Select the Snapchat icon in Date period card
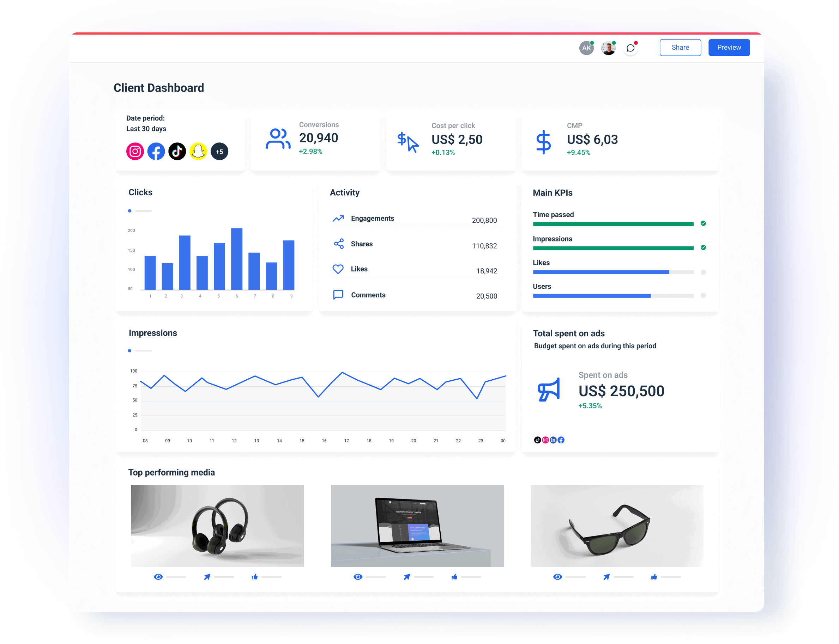This screenshot has height=644, width=839. pyautogui.click(x=198, y=151)
